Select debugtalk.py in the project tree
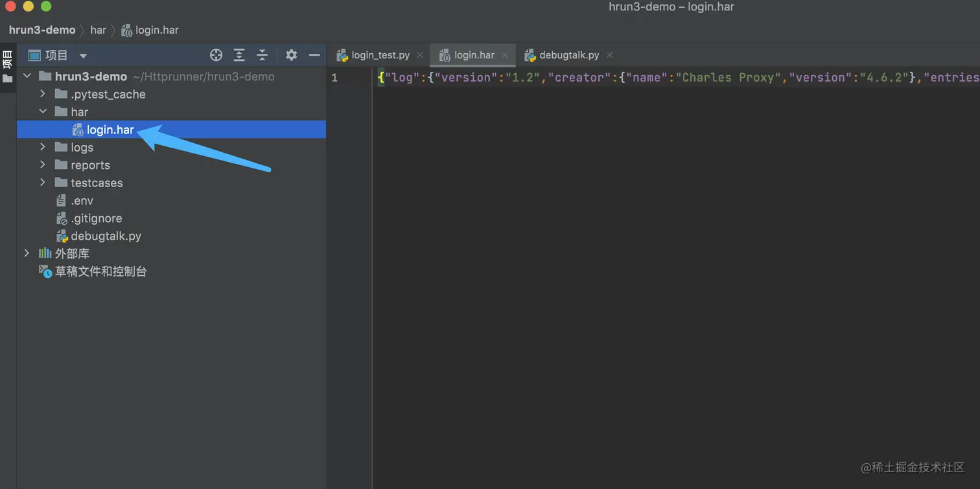This screenshot has height=489, width=980. tap(171, 236)
